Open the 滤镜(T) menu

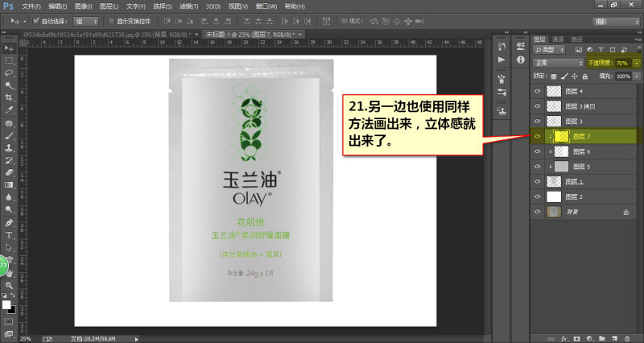click(188, 6)
